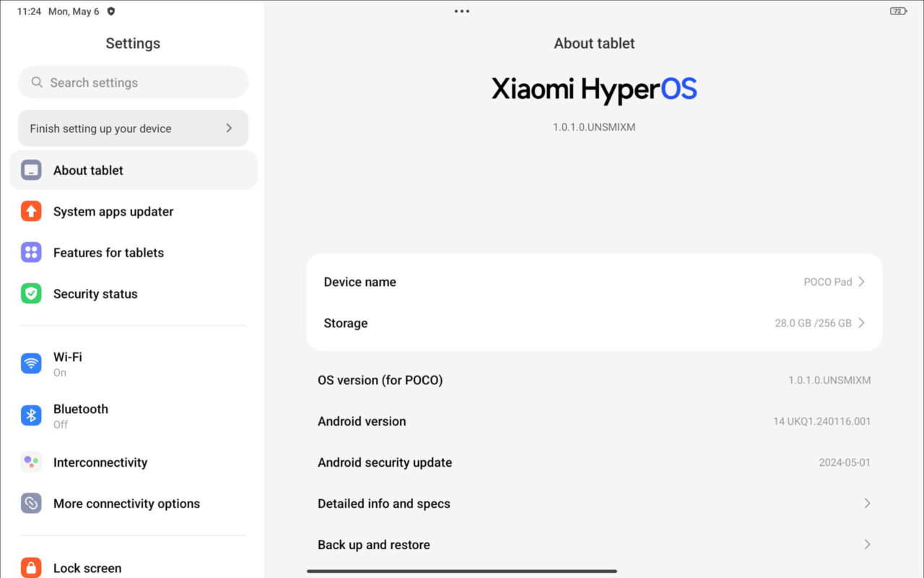The image size is (924, 578).
Task: Expand Storage details chevron arrow
Action: 861,323
